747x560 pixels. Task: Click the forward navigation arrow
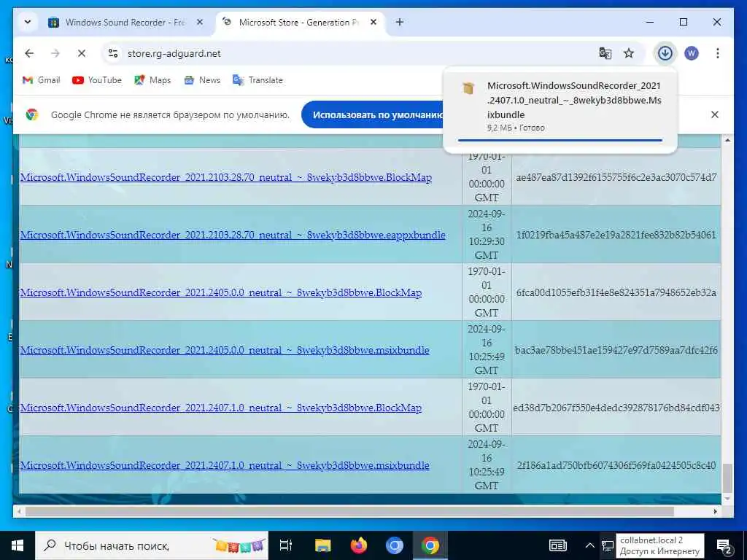click(55, 53)
